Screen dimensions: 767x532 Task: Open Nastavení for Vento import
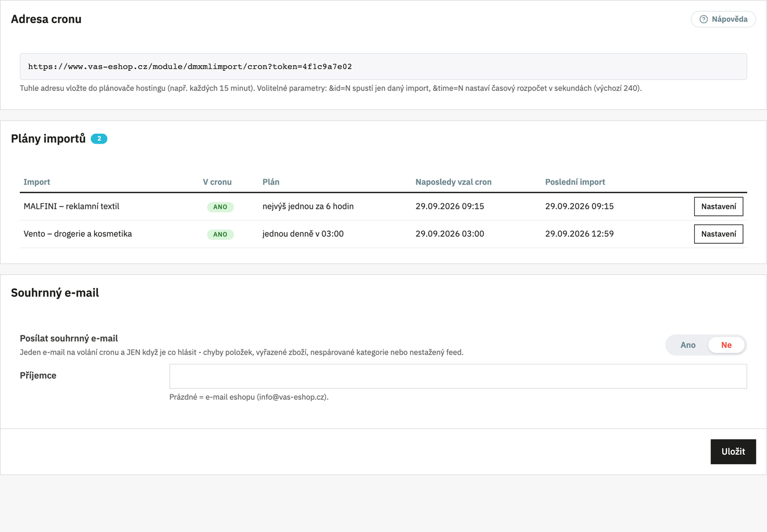(x=718, y=234)
